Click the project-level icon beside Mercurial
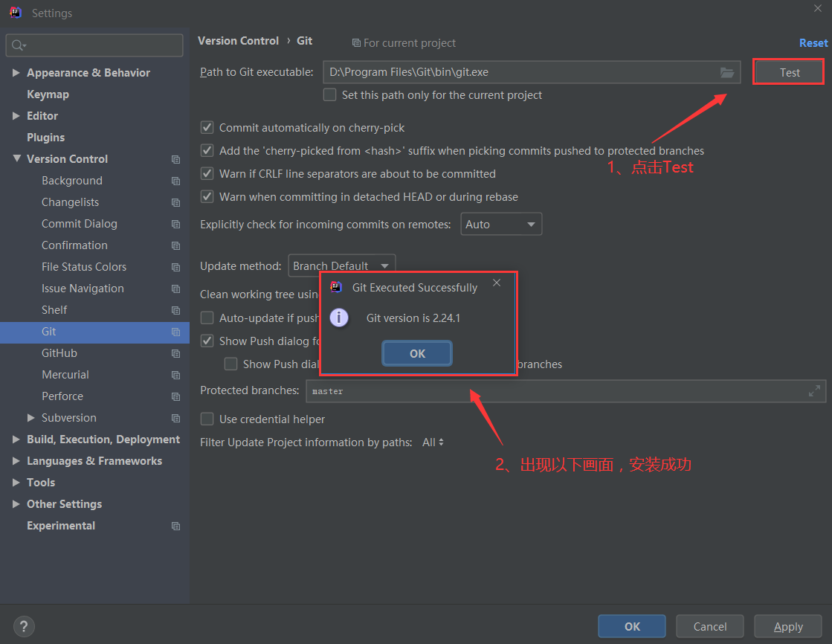832x644 pixels. pyautogui.click(x=175, y=375)
